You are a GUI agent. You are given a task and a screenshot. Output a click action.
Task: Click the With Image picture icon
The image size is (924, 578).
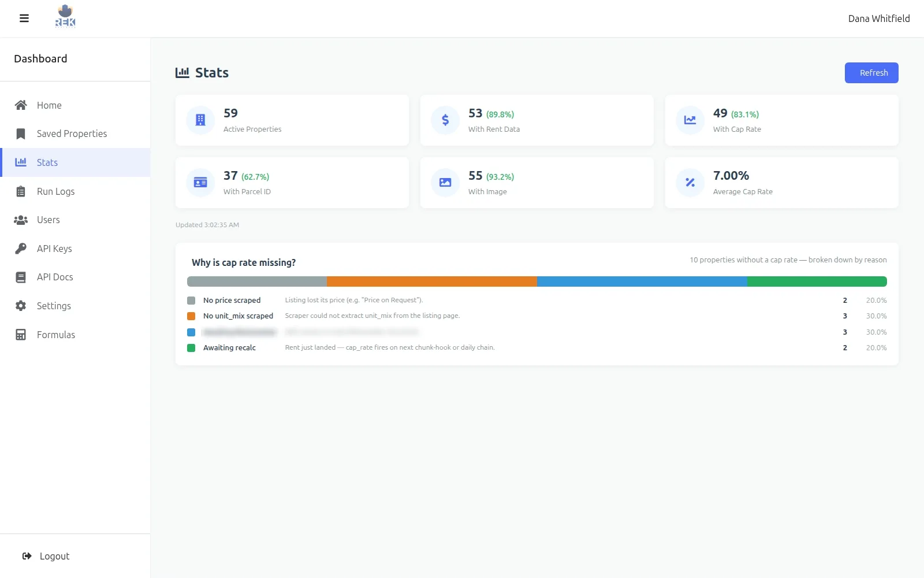click(x=445, y=183)
